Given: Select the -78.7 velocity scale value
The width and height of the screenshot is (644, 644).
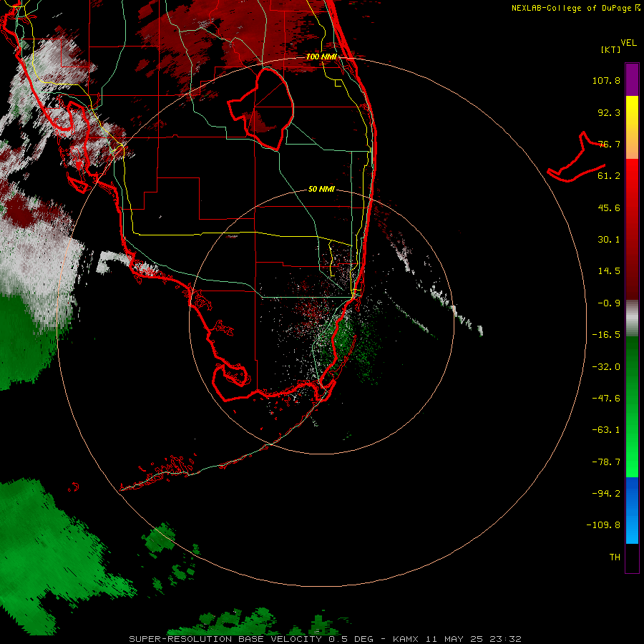Looking at the screenshot, I should point(606,462).
